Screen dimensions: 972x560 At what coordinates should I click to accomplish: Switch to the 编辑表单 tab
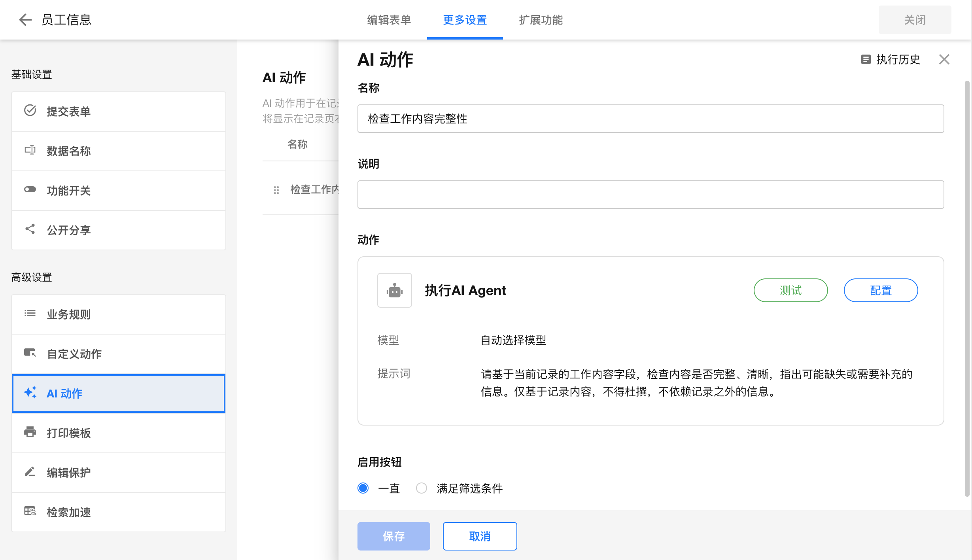(x=389, y=20)
